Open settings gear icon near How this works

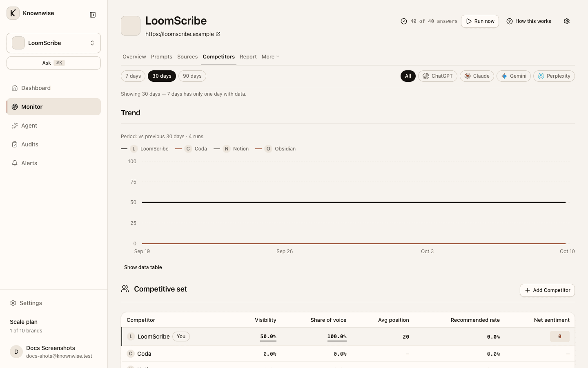567,21
